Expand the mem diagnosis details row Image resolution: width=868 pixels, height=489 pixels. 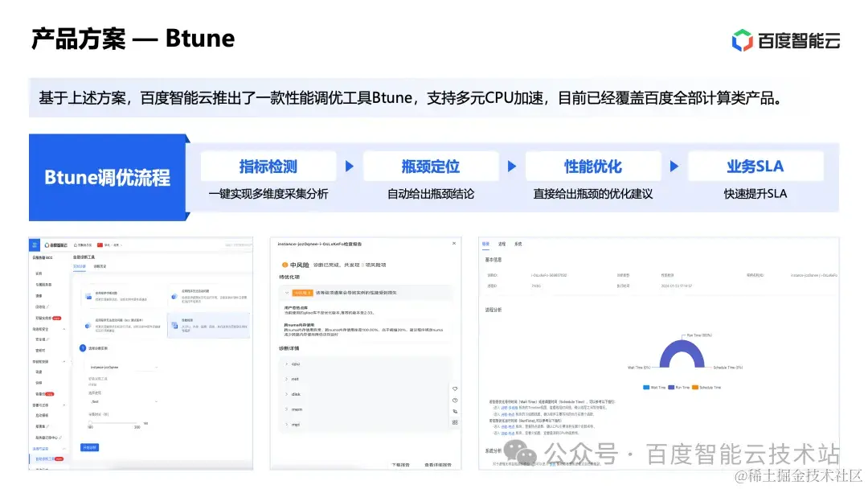tap(366, 409)
